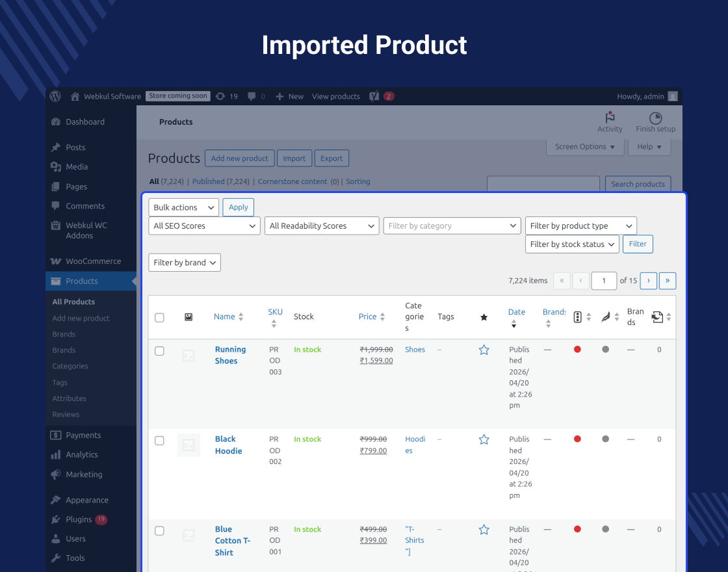Expand the Help panel
The height and width of the screenshot is (572, 728).
pos(649,147)
